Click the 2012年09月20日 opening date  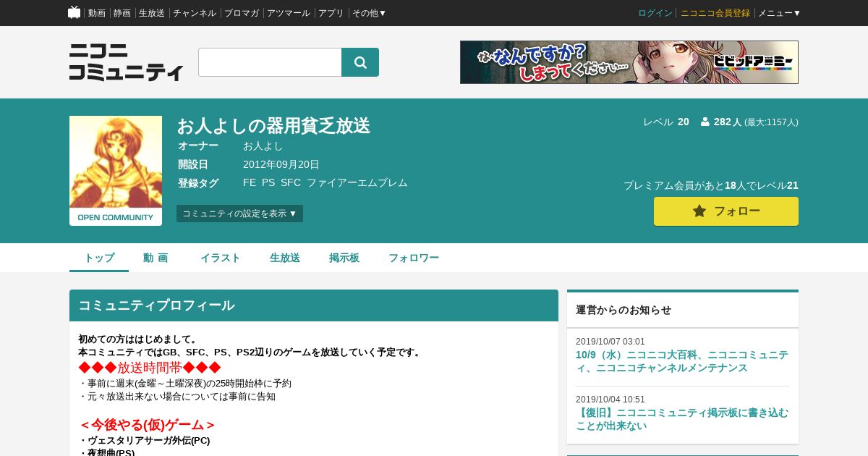[281, 164]
